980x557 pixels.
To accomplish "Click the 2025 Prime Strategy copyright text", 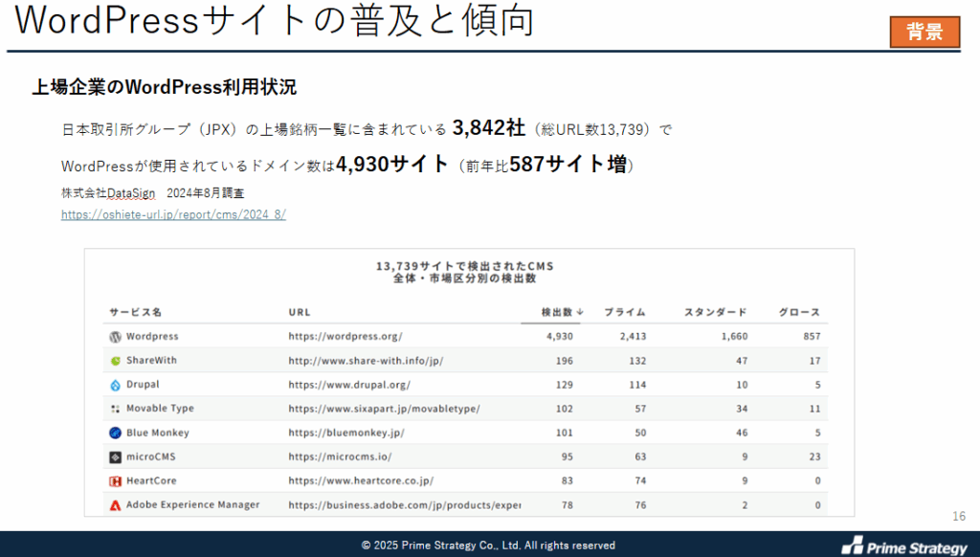I will point(488,546).
